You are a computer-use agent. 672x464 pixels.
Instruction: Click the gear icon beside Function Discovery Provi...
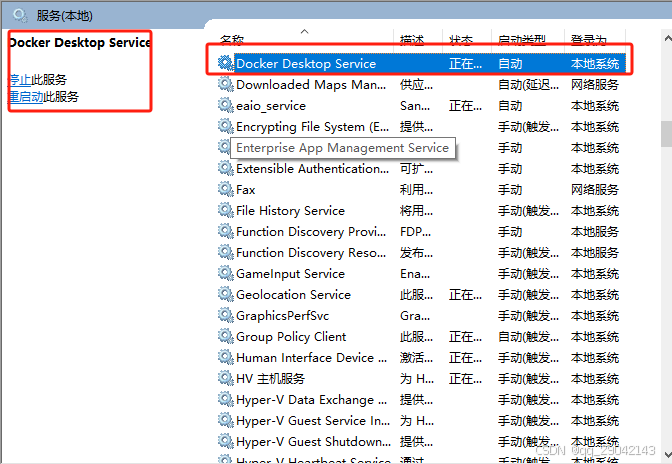click(x=225, y=231)
